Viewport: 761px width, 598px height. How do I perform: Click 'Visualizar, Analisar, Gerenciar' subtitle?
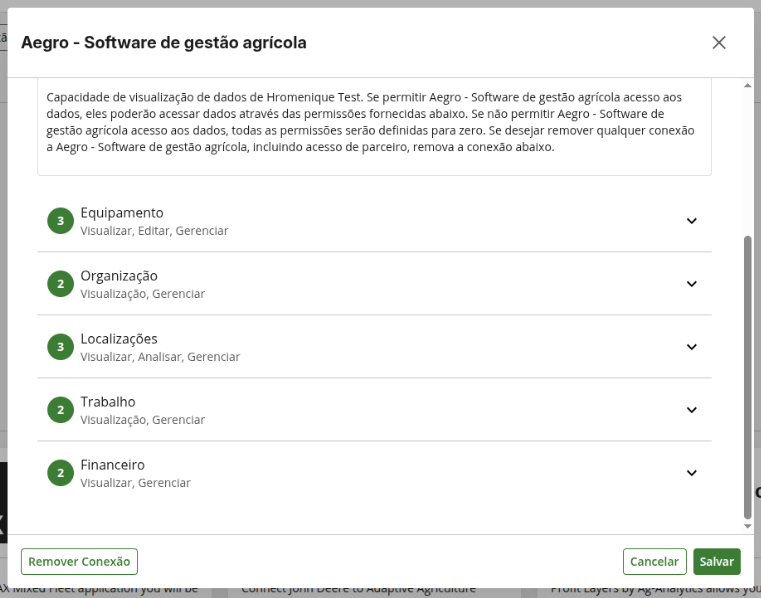pos(160,357)
